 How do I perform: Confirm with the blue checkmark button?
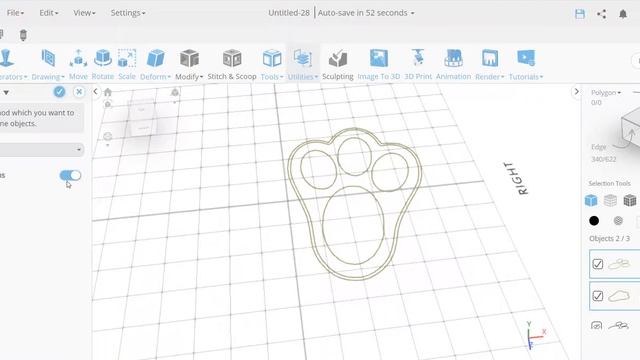point(60,92)
